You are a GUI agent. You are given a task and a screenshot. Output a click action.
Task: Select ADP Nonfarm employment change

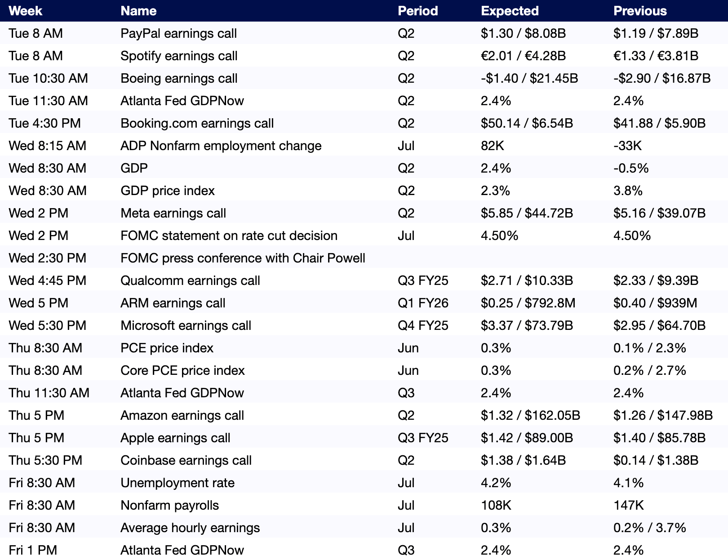coord(221,146)
